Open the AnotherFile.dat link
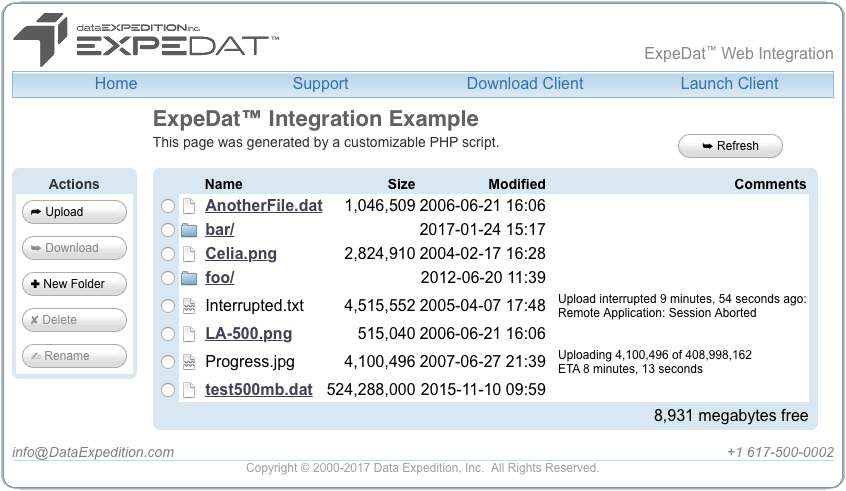Screen dimensions: 846x491 [x=264, y=206]
